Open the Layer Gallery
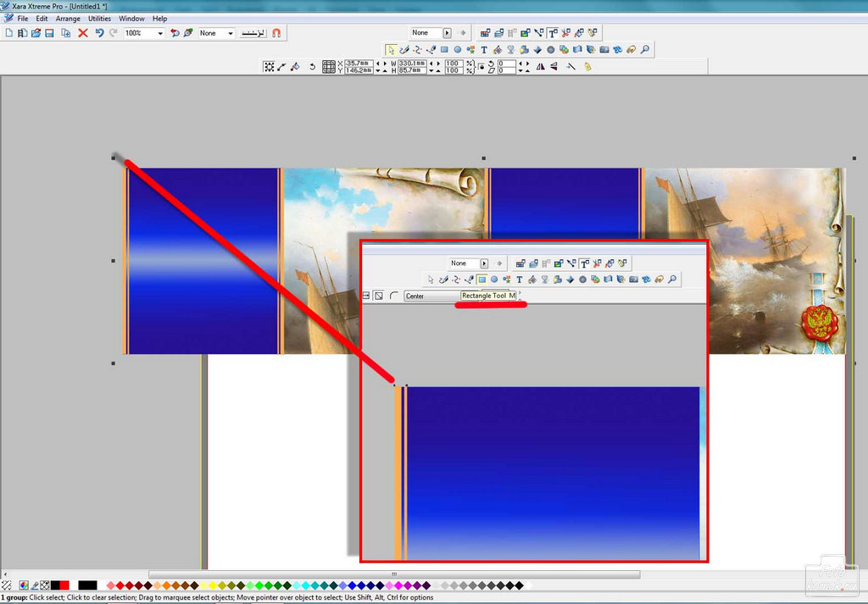The width and height of the screenshot is (868, 604). pos(498,33)
